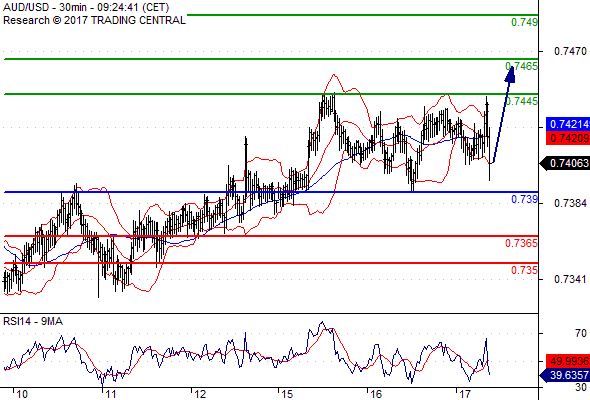Click the red 0.735 support label
The image size is (590, 400).
click(524, 270)
